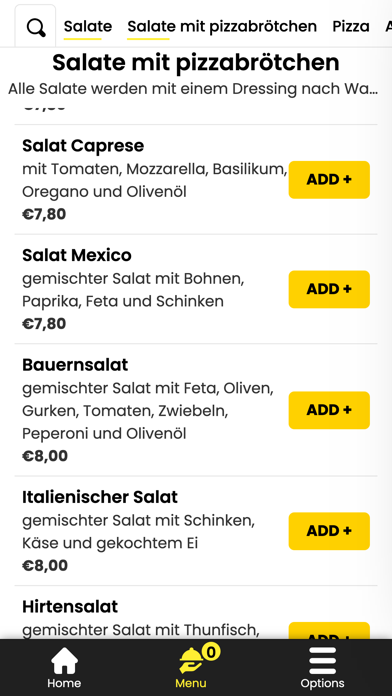Open the Options hamburger icon
The height and width of the screenshot is (696, 392).
coord(322,661)
